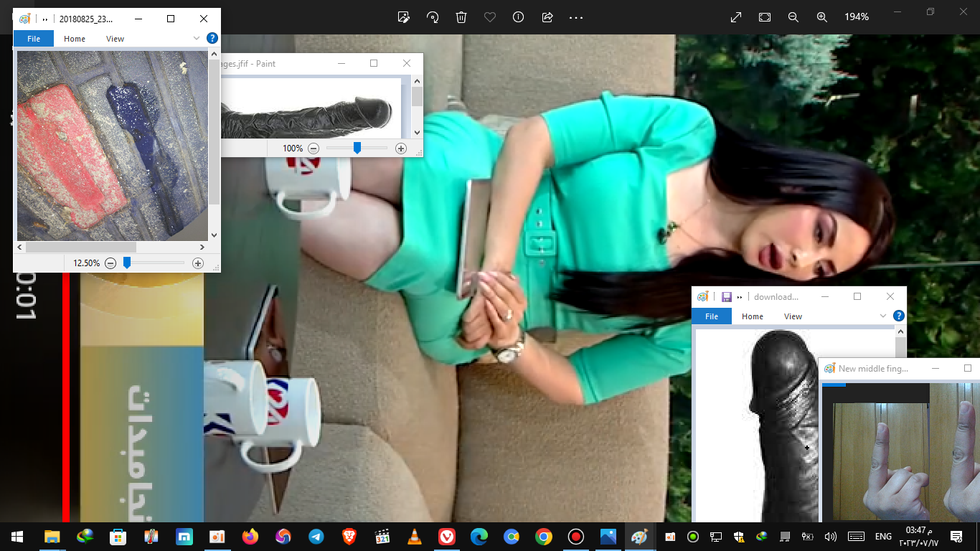This screenshot has width=980, height=551.
Task: Expand the ribbon chevron in the download Paint window
Action: [883, 316]
